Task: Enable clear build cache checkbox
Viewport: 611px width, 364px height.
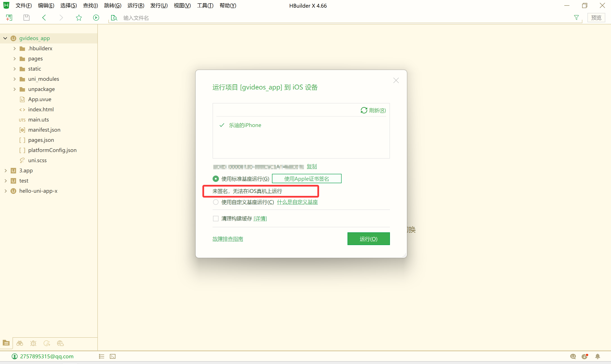Action: point(216,219)
